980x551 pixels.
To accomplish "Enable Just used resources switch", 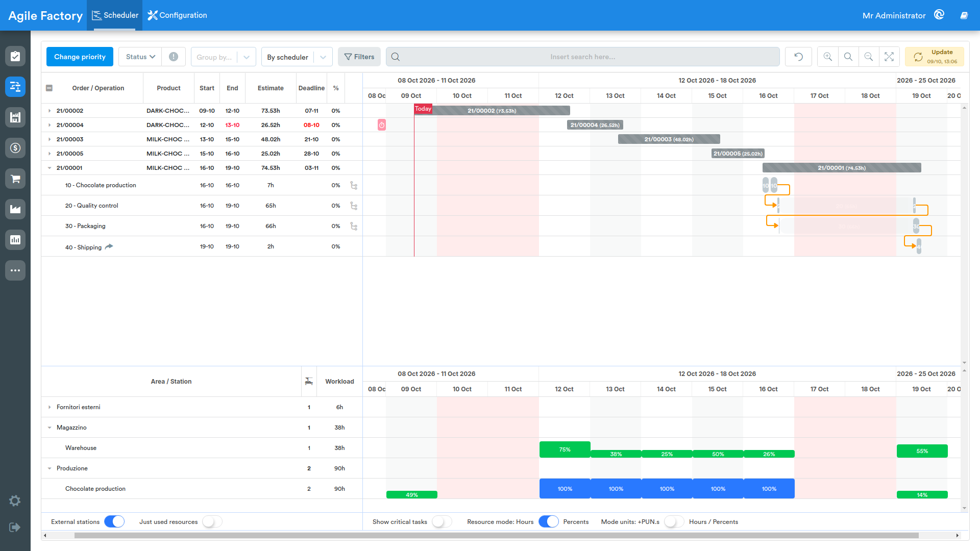I will (212, 521).
